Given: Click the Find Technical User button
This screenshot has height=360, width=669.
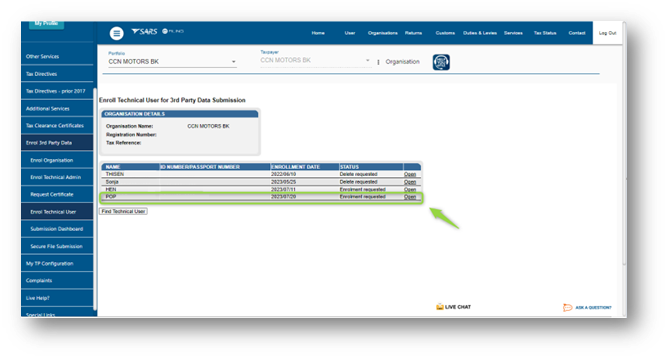Looking at the screenshot, I should [123, 211].
